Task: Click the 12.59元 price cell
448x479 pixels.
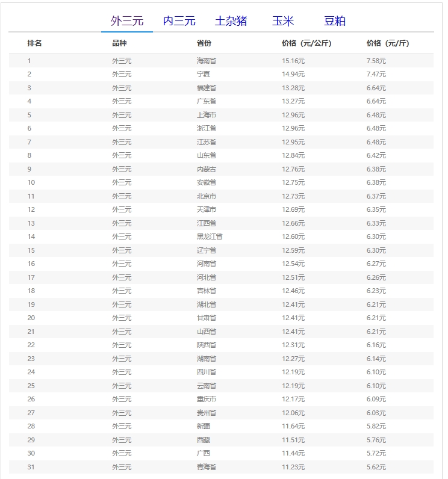Action: point(293,250)
